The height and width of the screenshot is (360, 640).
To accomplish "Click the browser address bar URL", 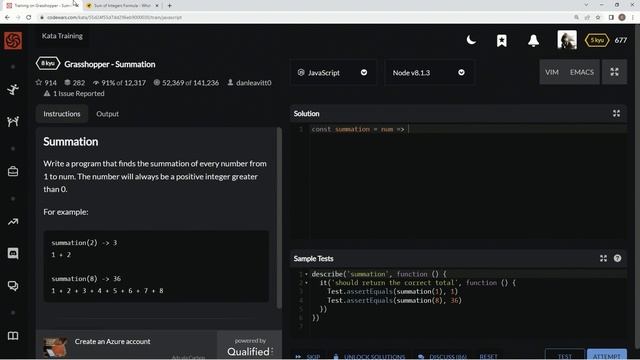I will click(x=114, y=17).
